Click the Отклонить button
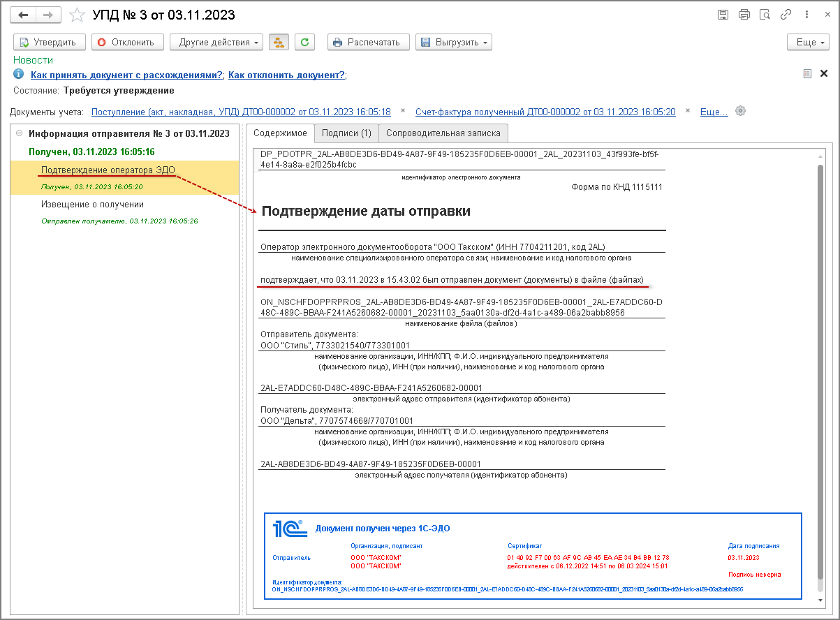 128,42
